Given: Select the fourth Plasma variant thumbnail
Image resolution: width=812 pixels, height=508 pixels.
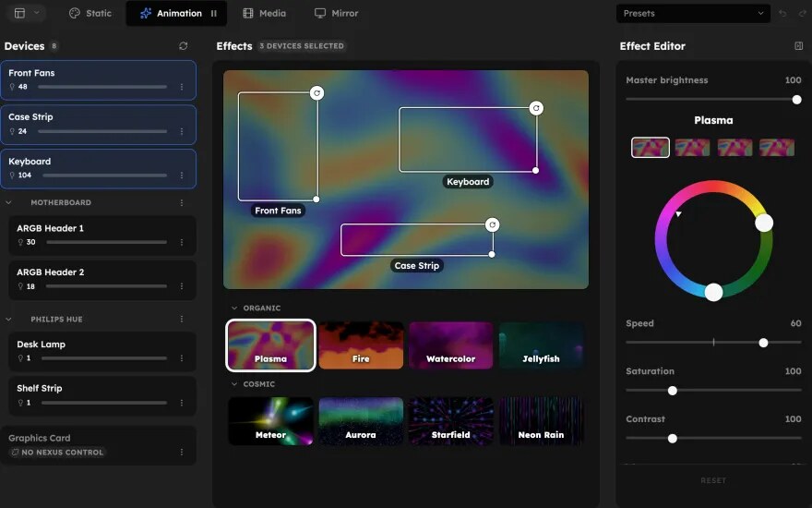Looking at the screenshot, I should (x=777, y=147).
